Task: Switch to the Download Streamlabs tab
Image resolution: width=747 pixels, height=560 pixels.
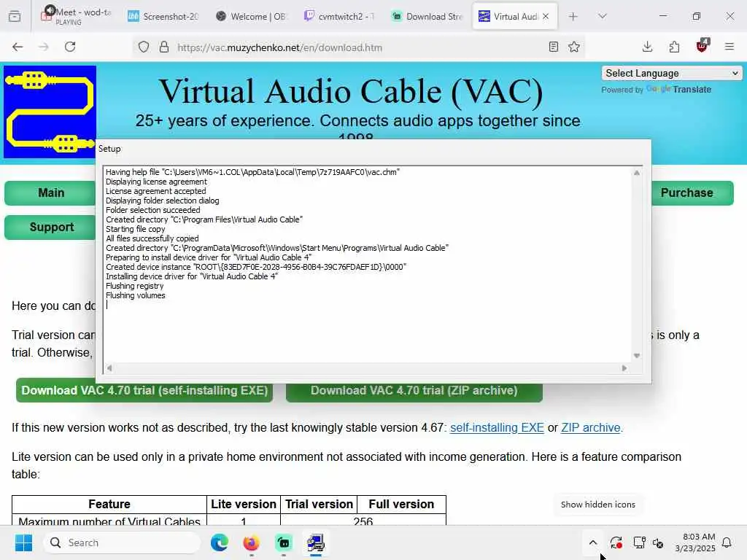Action: point(427,16)
